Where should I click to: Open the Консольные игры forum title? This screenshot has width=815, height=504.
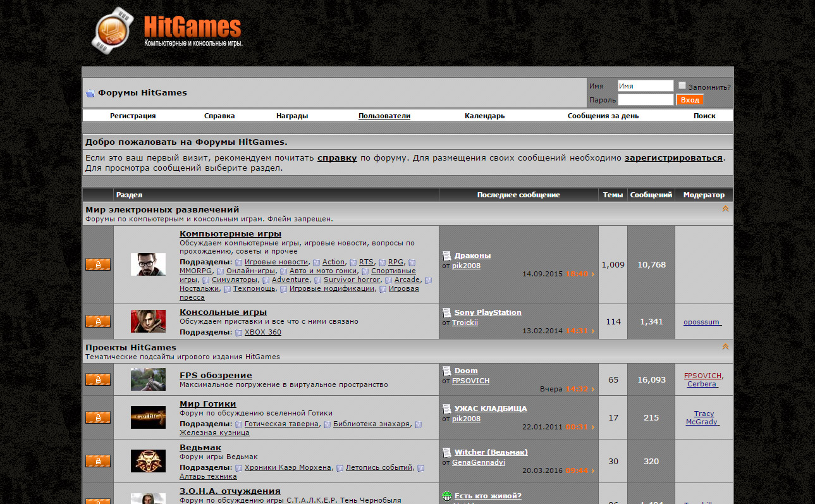click(223, 312)
